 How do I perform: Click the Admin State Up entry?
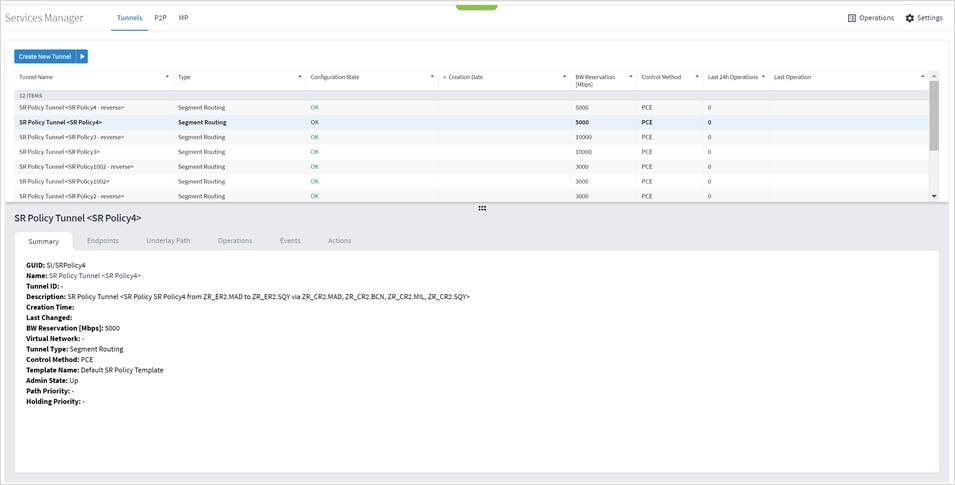click(x=52, y=381)
